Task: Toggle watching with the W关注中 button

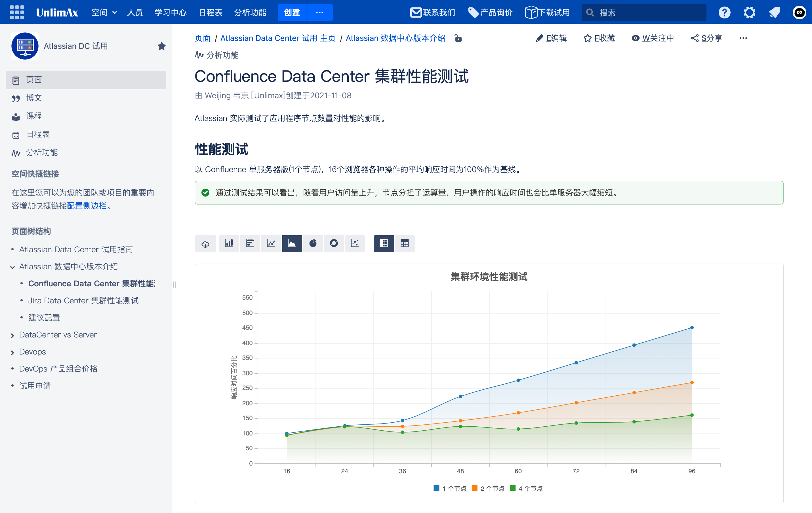Action: (x=653, y=38)
